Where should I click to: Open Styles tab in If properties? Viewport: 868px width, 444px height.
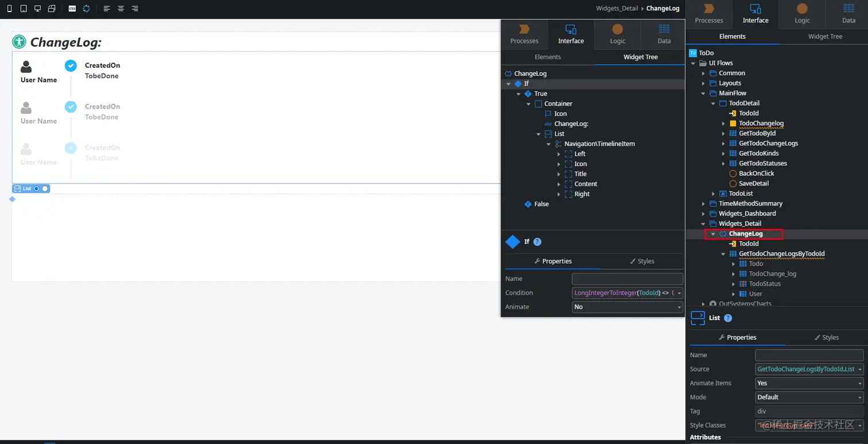tap(642, 261)
